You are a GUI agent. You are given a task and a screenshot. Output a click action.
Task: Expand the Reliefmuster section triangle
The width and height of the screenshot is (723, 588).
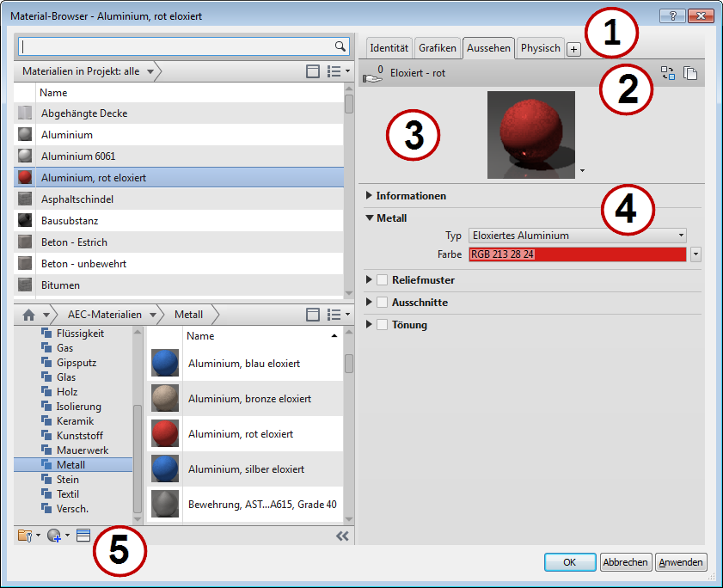369,279
